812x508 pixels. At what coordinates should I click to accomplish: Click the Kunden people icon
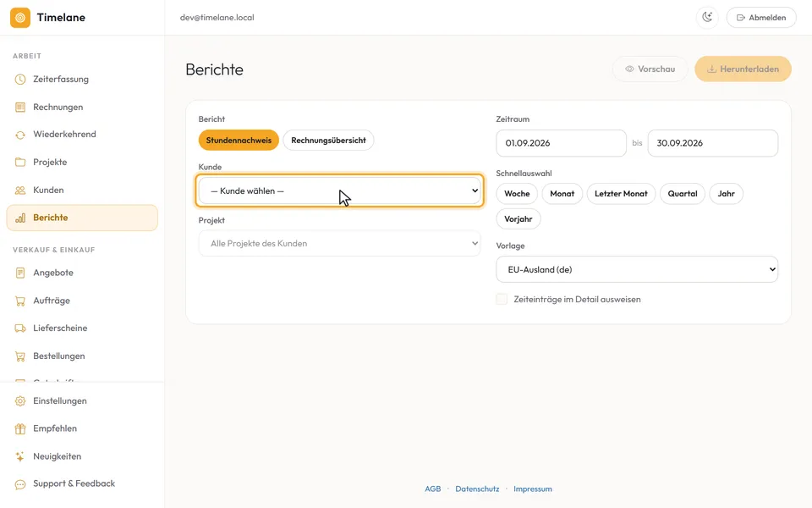(20, 190)
